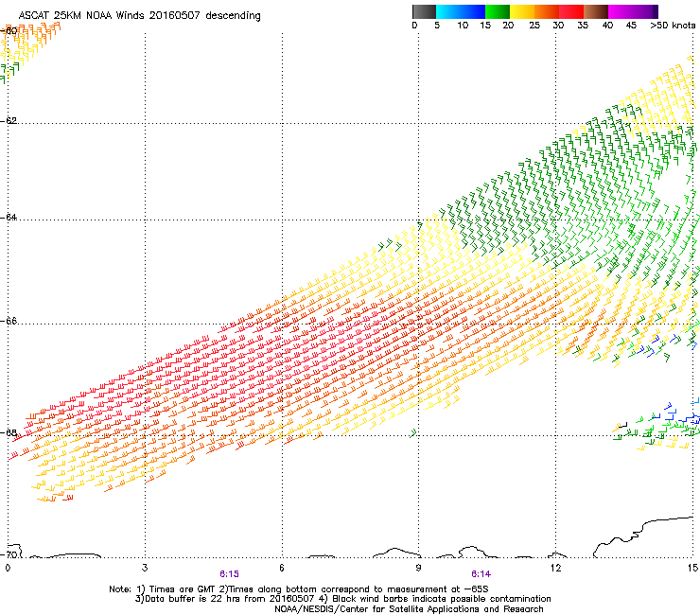The image size is (700, 615).
Task: Click the '-66' latitude axis label
Action: pos(9,321)
